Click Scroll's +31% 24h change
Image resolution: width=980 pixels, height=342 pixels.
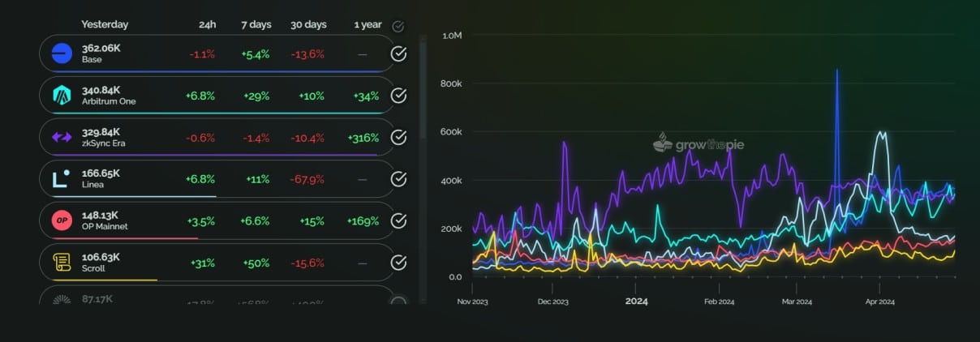[x=203, y=263]
